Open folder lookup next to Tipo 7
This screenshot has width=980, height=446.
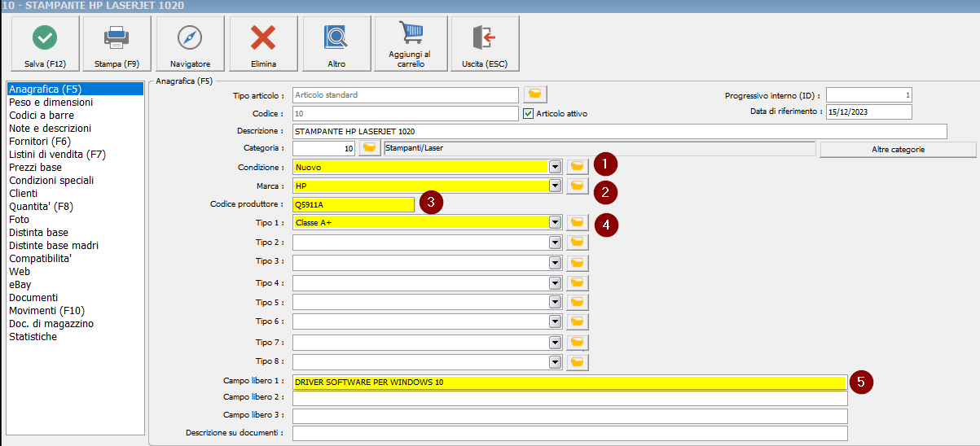tap(578, 342)
